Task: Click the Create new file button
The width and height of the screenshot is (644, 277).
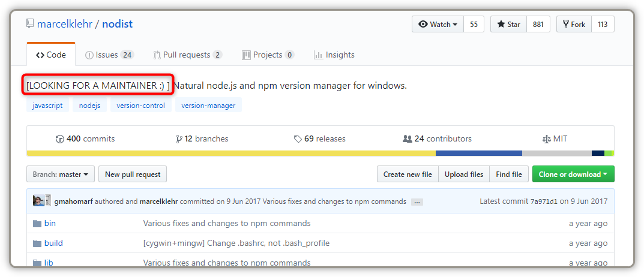Action: pyautogui.click(x=408, y=174)
